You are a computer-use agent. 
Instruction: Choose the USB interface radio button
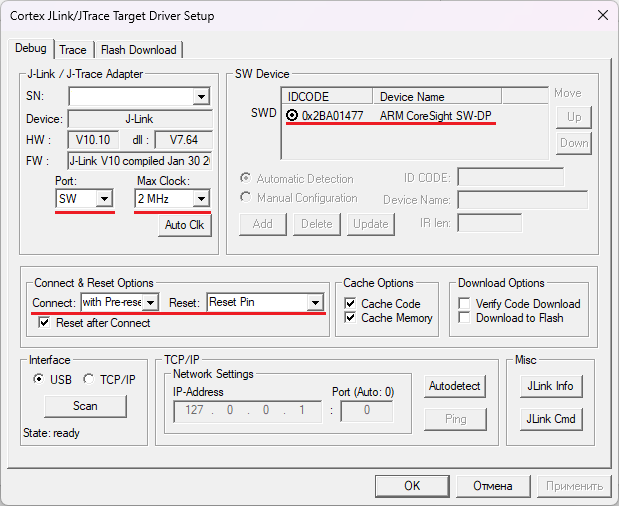tap(39, 379)
